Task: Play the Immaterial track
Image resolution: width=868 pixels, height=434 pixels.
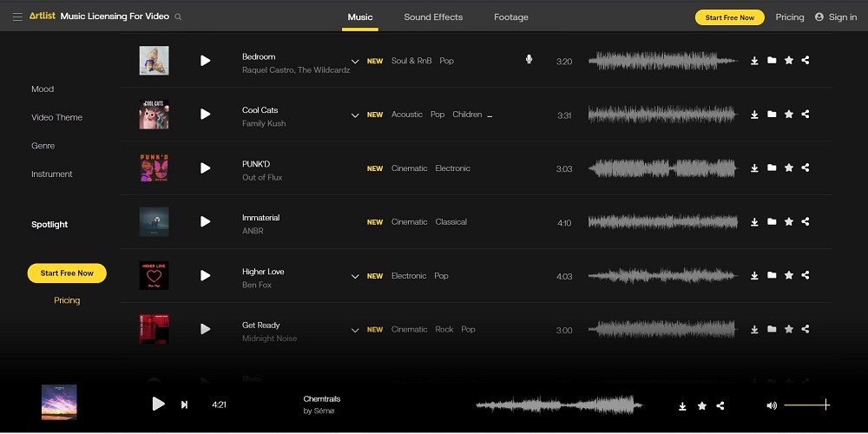Action: point(206,221)
